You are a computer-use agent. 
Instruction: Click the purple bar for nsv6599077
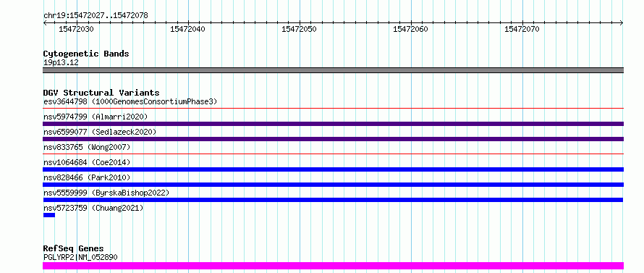tap(333, 139)
